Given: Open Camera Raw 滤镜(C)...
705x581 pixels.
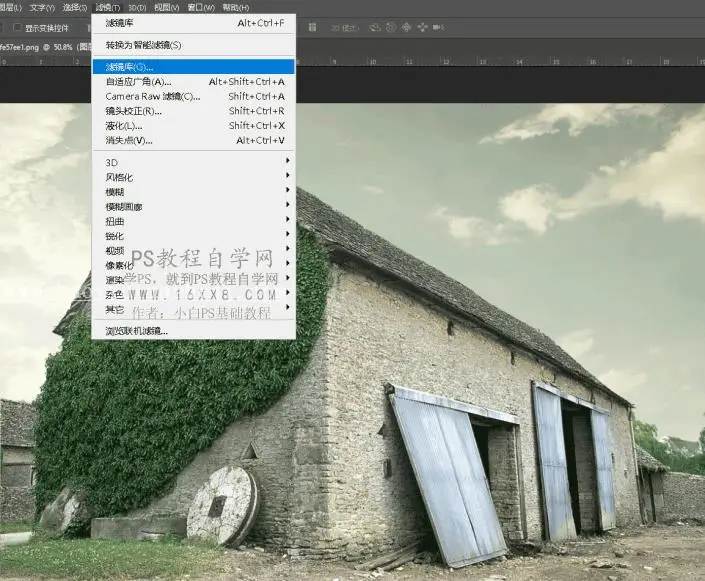Looking at the screenshot, I should (x=194, y=96).
